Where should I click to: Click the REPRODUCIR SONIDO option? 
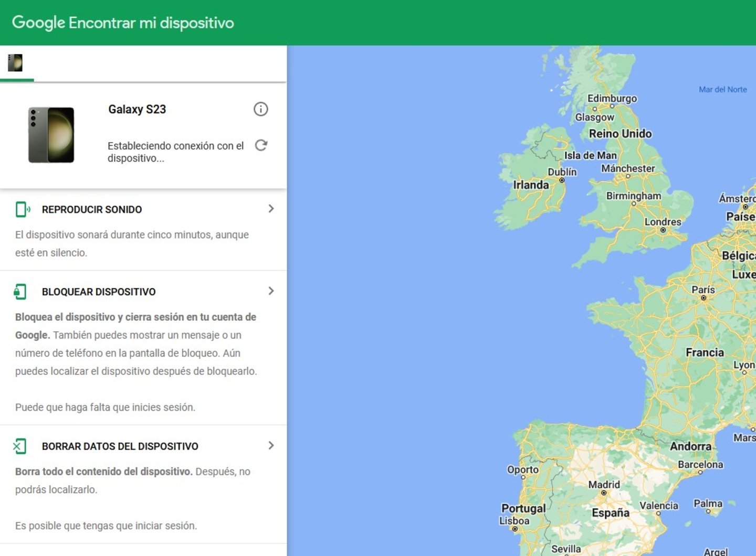pyautogui.click(x=92, y=209)
